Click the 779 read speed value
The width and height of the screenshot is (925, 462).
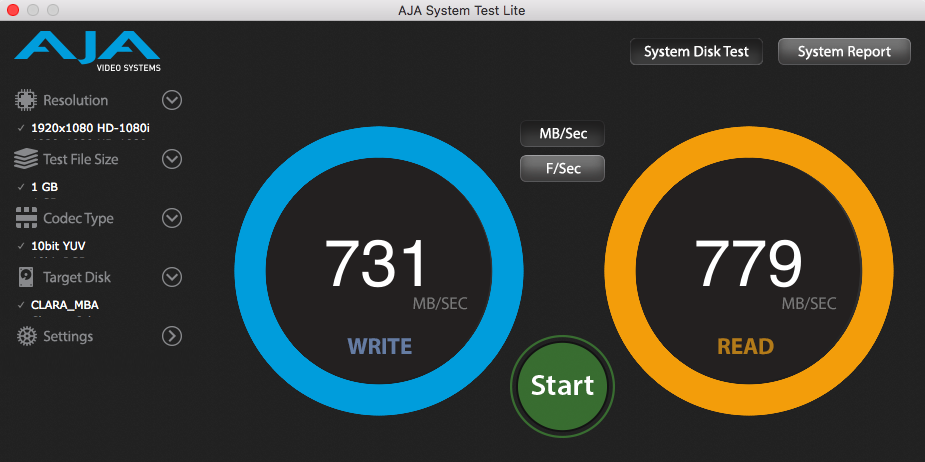748,264
